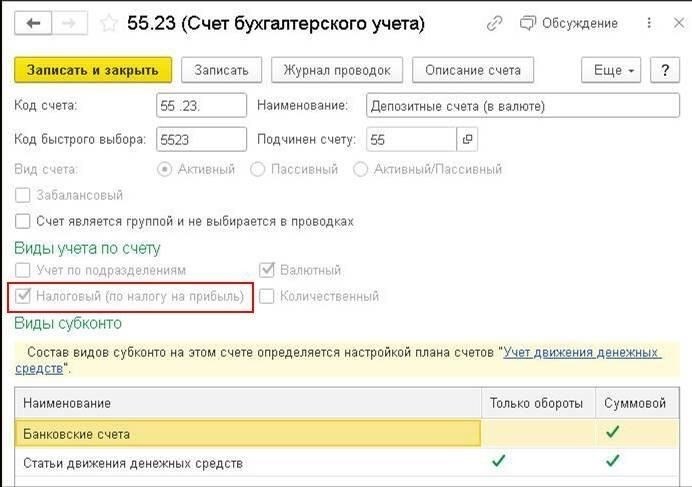Toggle the Забалансовый checkbox
The image size is (692, 487).
click(23, 195)
